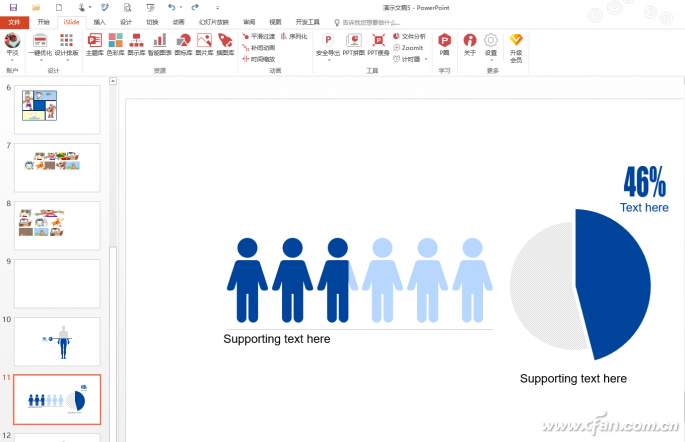
Task: Select slide 10 thumbnail with human figure
Action: (57, 342)
